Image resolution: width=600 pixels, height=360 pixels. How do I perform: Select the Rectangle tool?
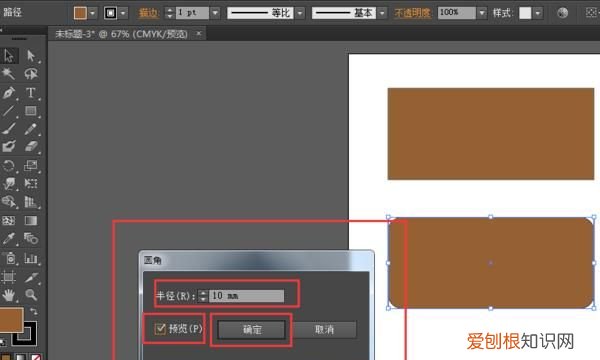(x=31, y=111)
